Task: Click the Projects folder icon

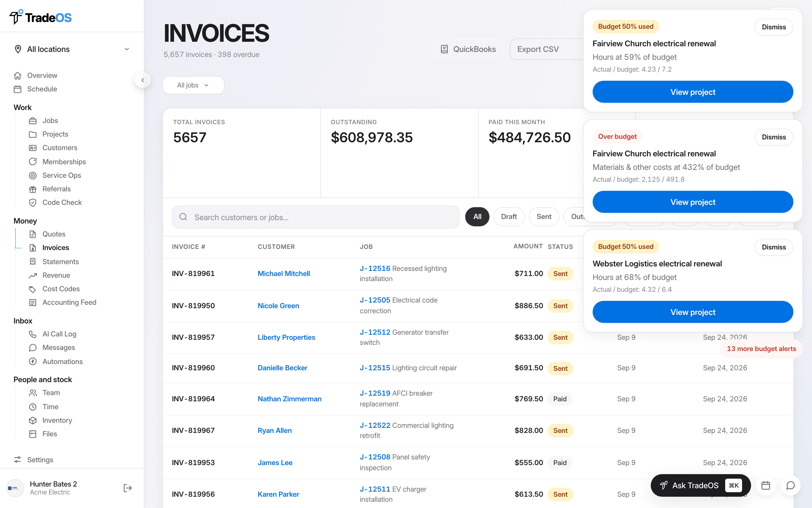Action: [x=32, y=134]
